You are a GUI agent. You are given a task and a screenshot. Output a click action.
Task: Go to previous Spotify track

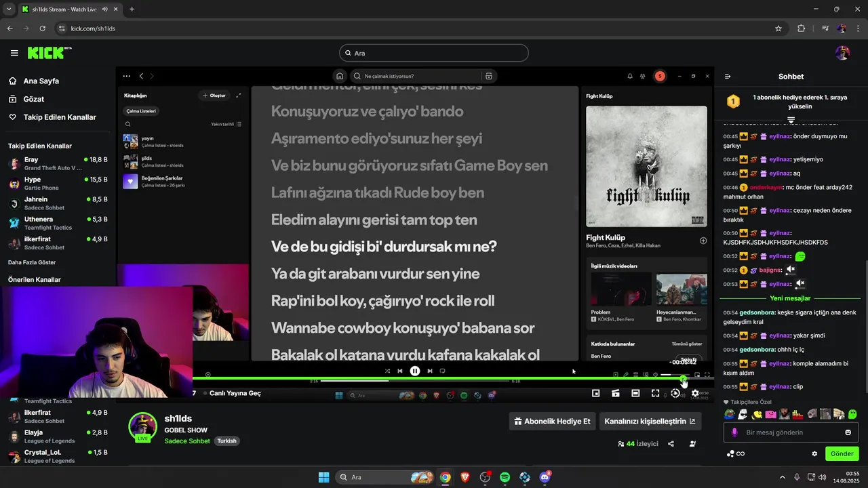(x=400, y=371)
